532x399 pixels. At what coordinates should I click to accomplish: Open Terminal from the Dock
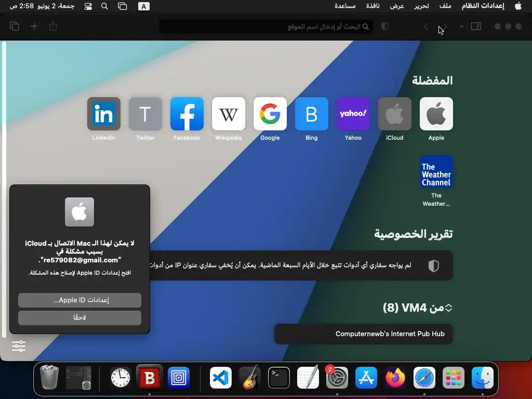[x=279, y=378]
